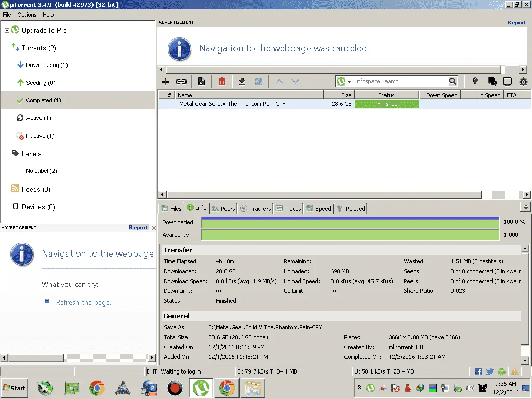The image size is (532, 399).
Task: Open the uTorrent tray icon
Action: [370, 388]
